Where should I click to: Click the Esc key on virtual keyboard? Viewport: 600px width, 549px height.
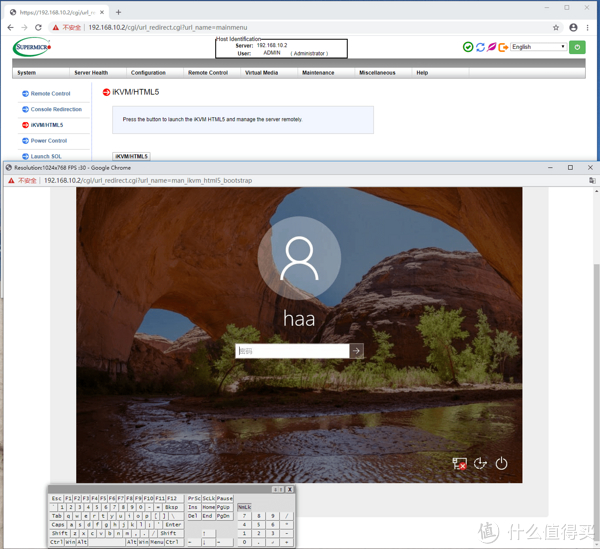tap(56, 498)
